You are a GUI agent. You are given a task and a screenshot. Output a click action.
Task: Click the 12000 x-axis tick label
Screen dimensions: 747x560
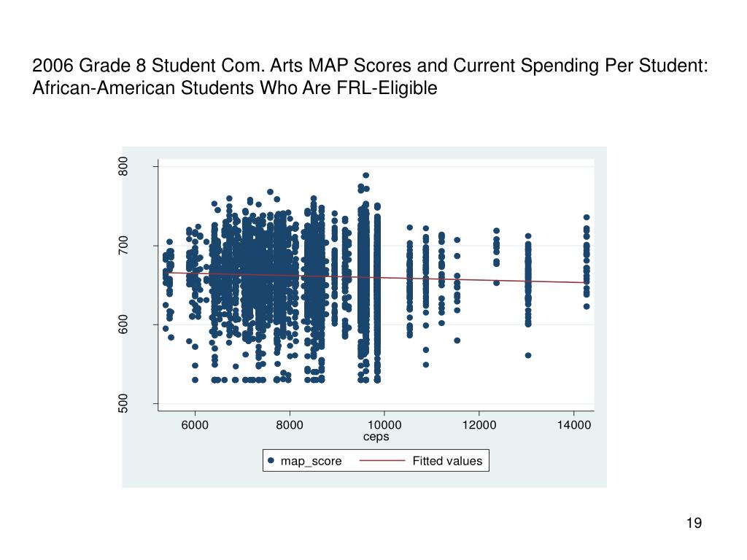coord(479,425)
